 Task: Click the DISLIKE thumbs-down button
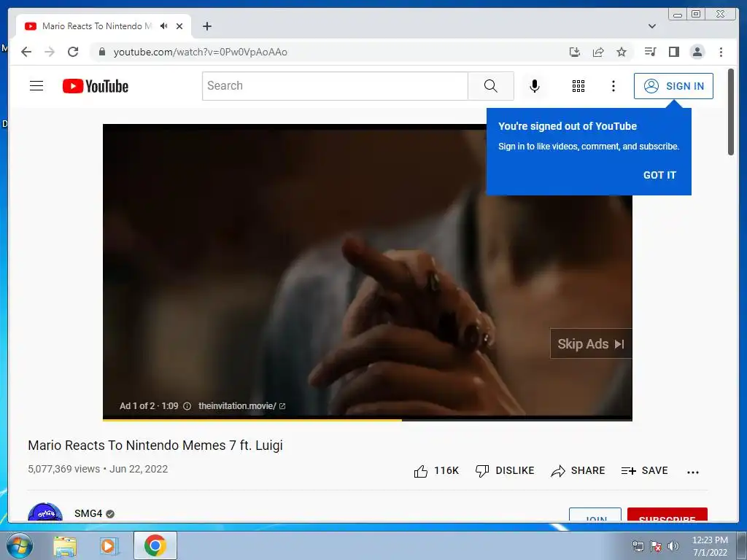point(505,470)
